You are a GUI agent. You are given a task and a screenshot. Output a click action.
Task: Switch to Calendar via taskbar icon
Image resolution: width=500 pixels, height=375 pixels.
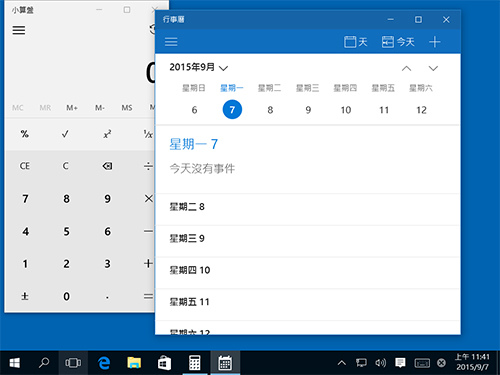[x=225, y=363]
